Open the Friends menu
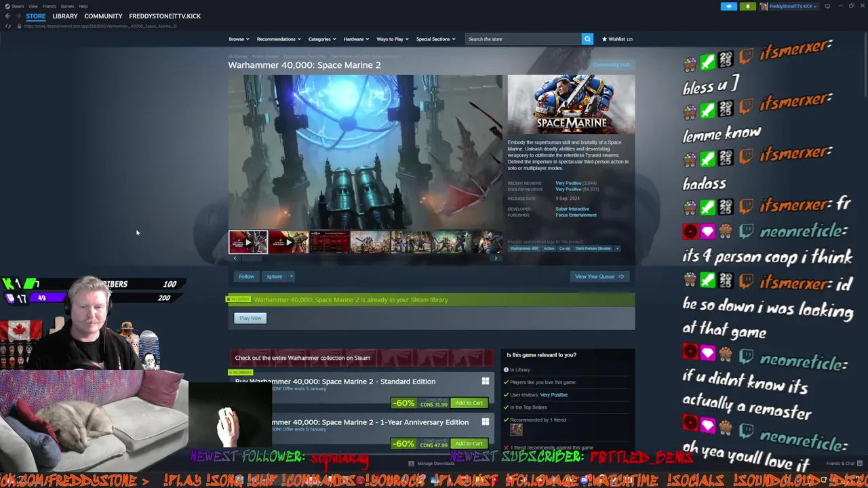Viewport: 868px width, 488px height. point(49,6)
